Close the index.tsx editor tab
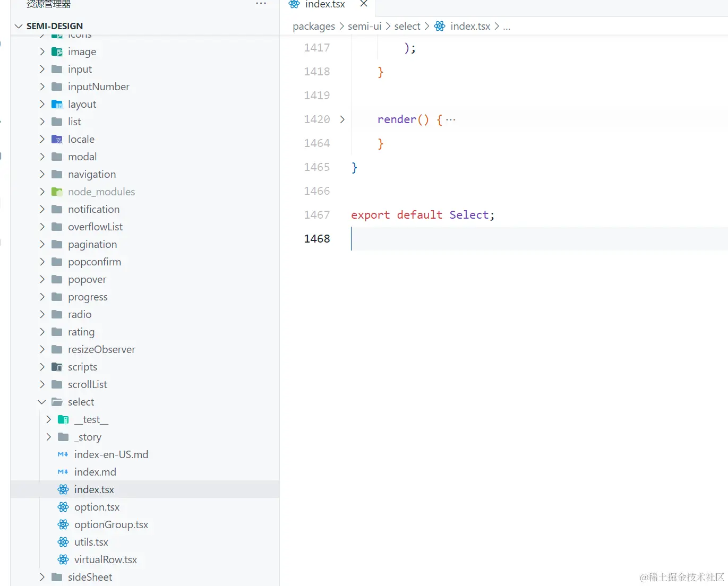Screen dimensions: 728x586 pyautogui.click(x=364, y=4)
